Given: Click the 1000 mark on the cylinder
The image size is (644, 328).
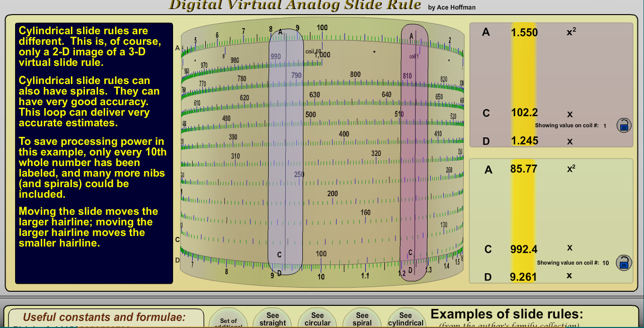Looking at the screenshot, I should pos(323,55).
